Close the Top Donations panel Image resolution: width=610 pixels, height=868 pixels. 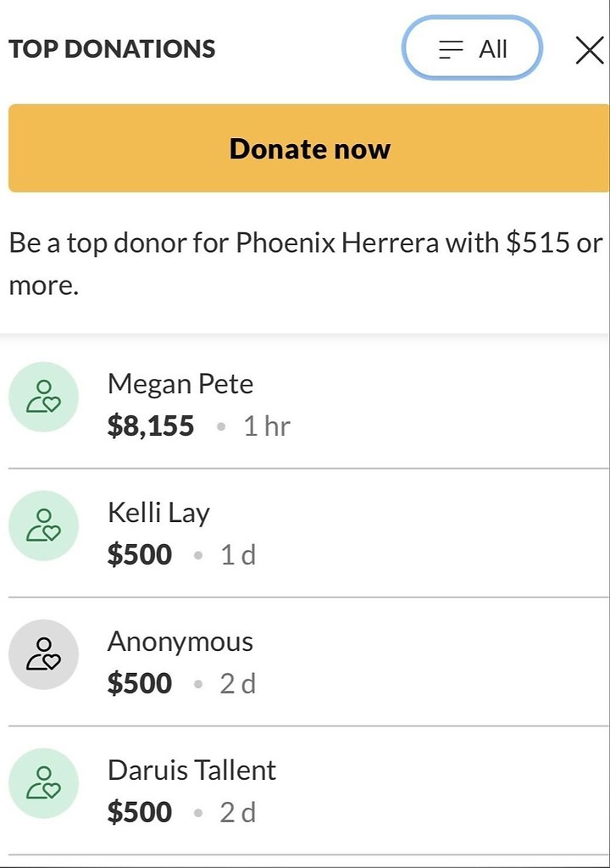(590, 49)
